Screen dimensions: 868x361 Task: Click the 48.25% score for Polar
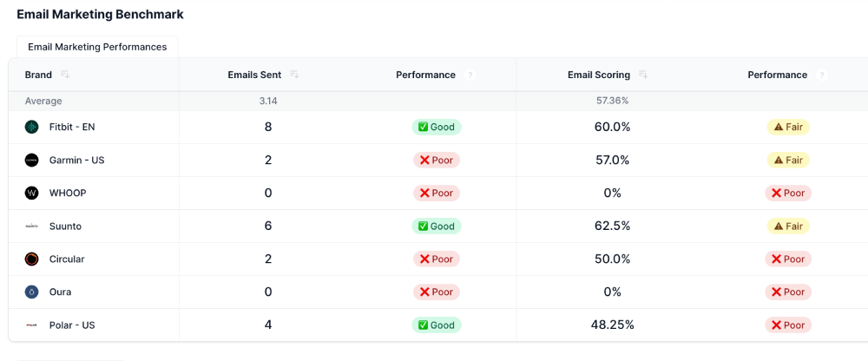tap(612, 325)
